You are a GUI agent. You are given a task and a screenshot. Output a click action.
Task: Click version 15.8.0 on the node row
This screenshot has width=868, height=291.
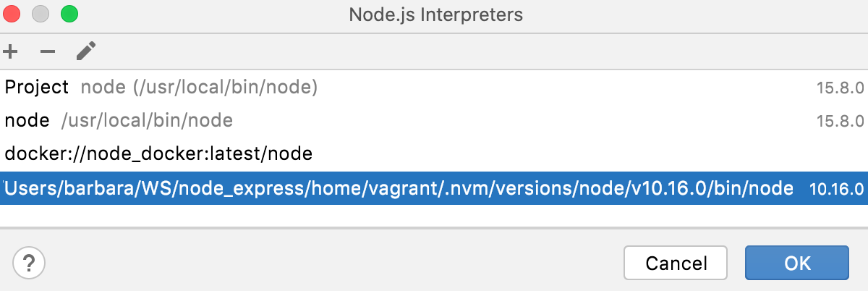tap(840, 122)
